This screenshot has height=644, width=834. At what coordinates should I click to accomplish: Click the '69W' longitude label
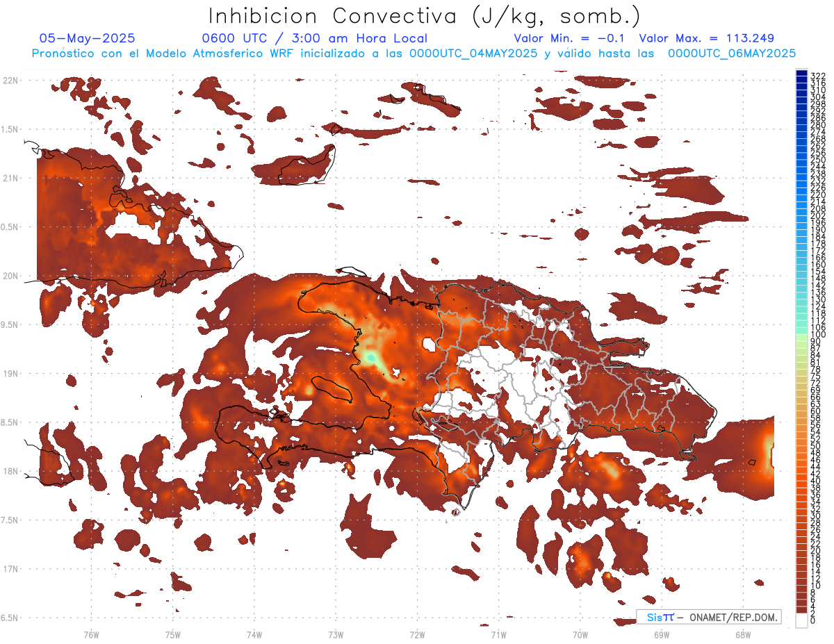(x=661, y=634)
